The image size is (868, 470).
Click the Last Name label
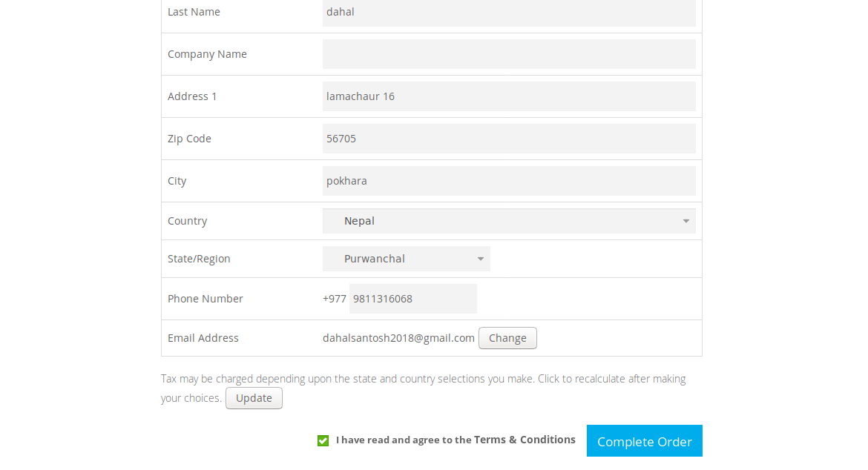194,12
